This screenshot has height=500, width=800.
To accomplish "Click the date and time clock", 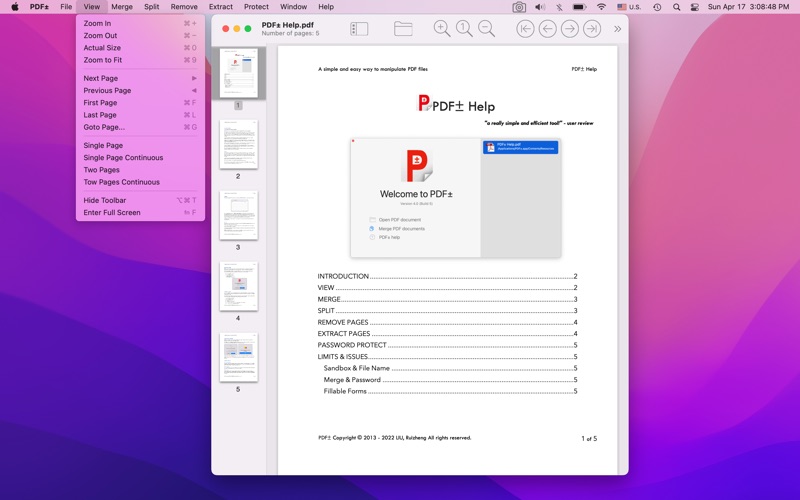I will [748, 7].
